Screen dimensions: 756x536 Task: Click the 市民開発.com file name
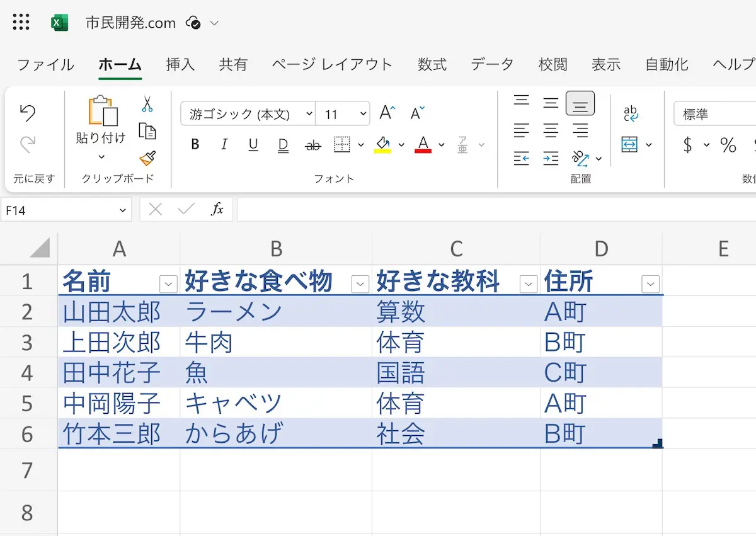130,23
